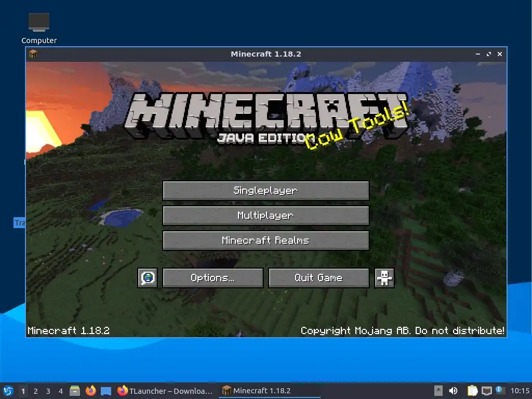Minimize the Minecraft window

click(478, 54)
